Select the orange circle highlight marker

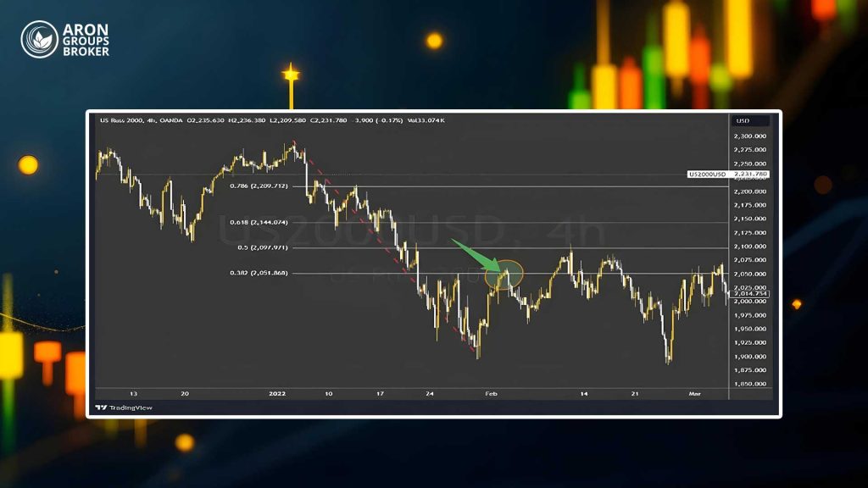pyautogui.click(x=504, y=275)
